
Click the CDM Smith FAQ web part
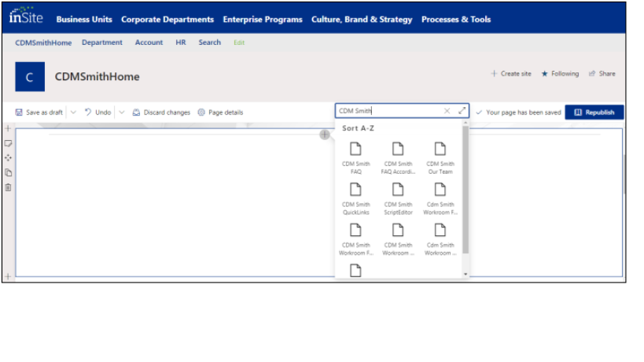[355, 157]
